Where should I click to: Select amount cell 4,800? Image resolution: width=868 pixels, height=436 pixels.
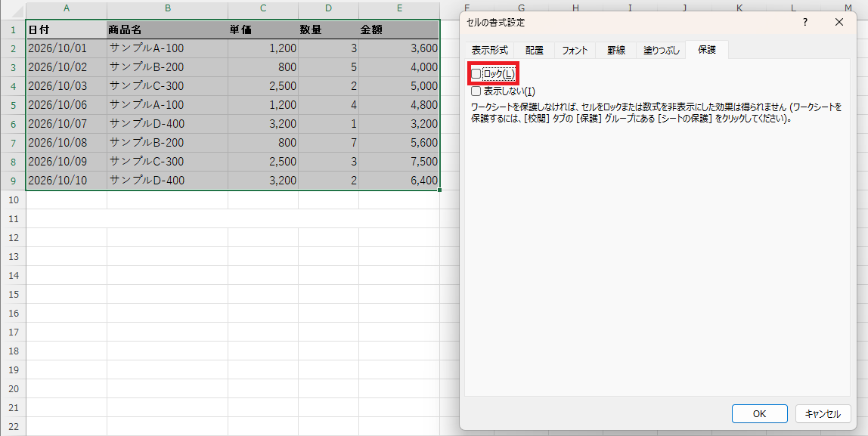(x=399, y=105)
